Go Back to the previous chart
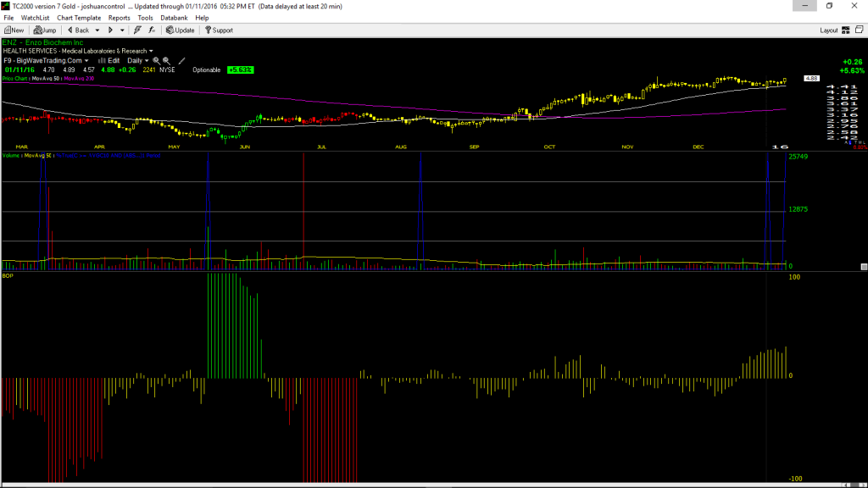The image size is (868, 488). coord(78,30)
